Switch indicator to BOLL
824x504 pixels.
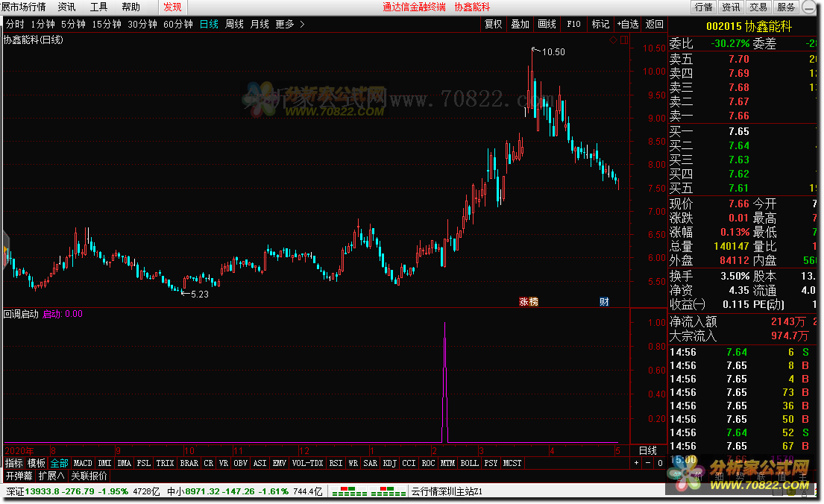click(469, 463)
